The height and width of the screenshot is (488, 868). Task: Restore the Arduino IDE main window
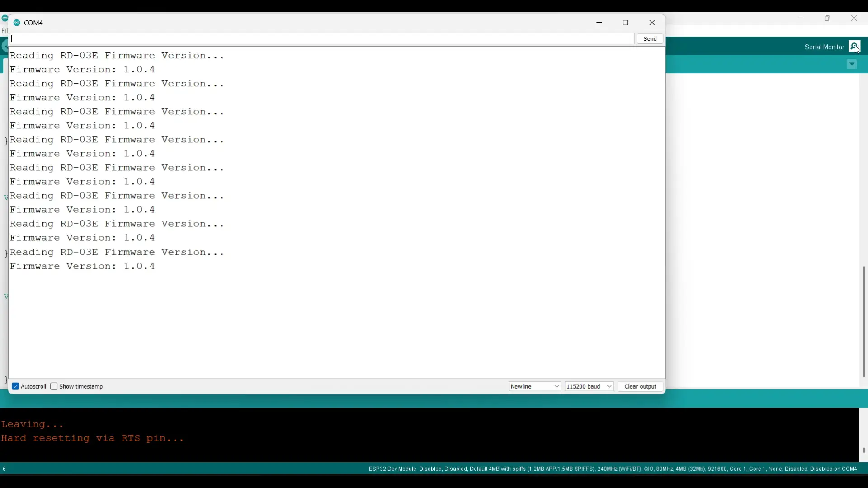pos(828,19)
